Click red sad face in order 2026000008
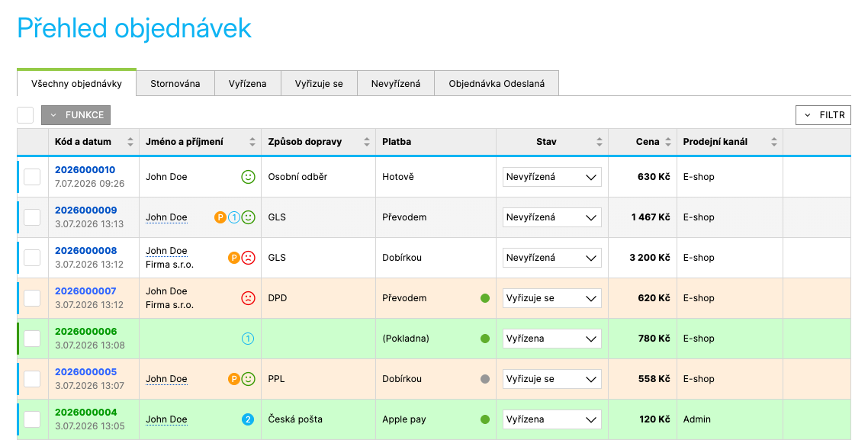868x440 pixels. coord(249,257)
